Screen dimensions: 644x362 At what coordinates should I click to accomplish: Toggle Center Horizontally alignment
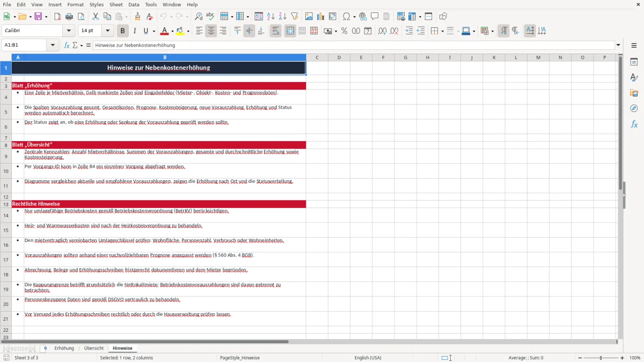pyautogui.click(x=211, y=31)
